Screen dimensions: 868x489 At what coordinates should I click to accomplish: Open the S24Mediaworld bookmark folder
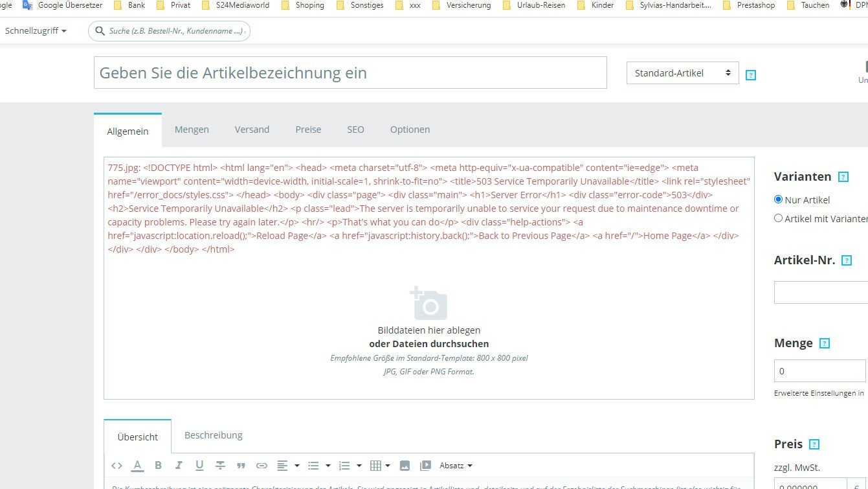(x=236, y=5)
